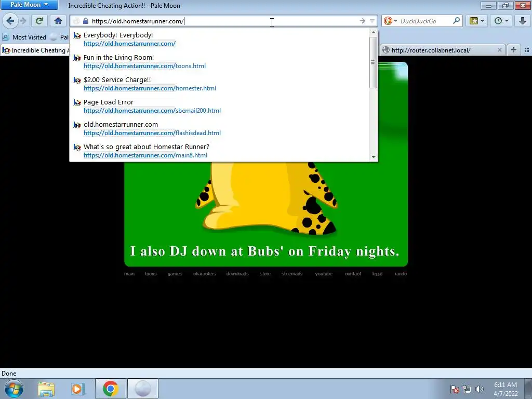Click the search magnifier icon
The image size is (532, 399).
pyautogui.click(x=456, y=21)
